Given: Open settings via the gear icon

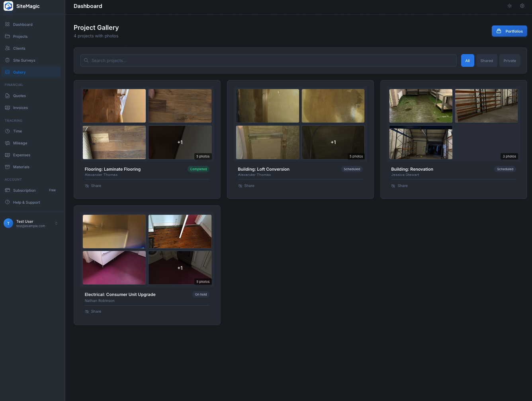Looking at the screenshot, I should [522, 6].
